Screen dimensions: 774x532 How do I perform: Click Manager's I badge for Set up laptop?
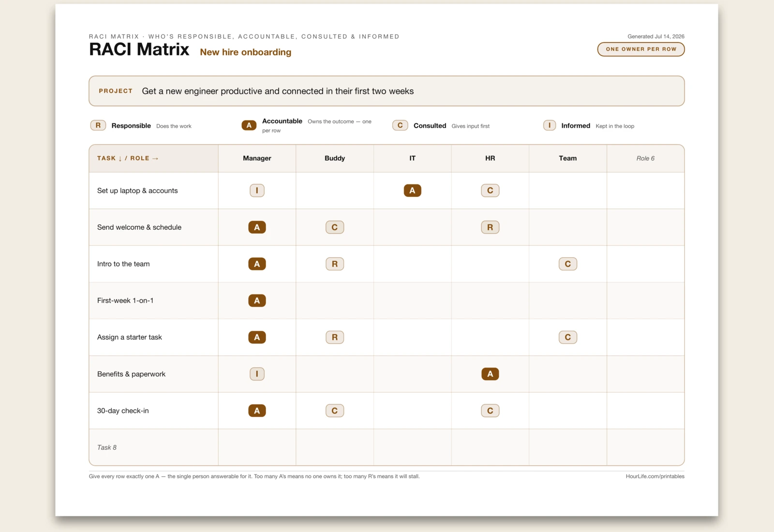coord(257,191)
